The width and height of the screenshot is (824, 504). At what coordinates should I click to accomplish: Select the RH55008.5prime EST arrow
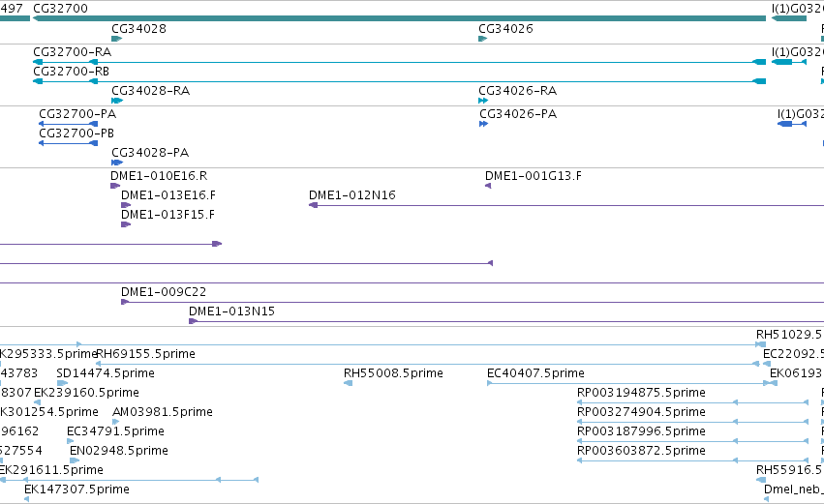click(x=348, y=383)
